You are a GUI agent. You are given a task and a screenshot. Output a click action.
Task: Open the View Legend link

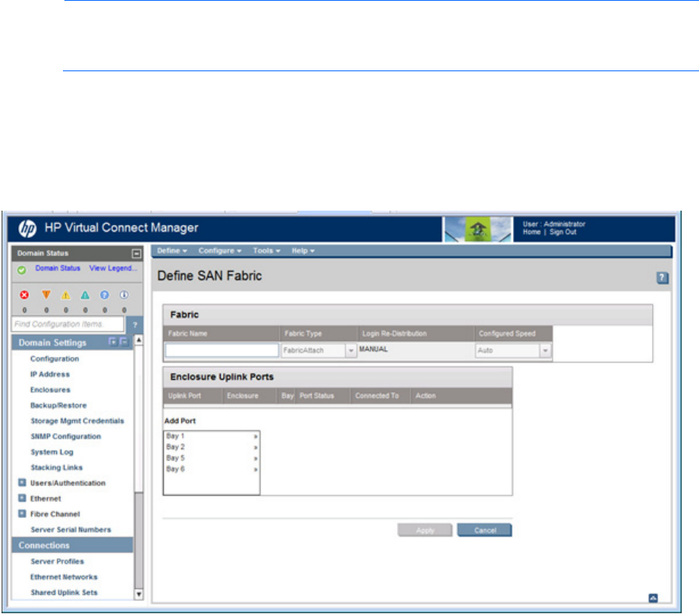click(x=113, y=268)
